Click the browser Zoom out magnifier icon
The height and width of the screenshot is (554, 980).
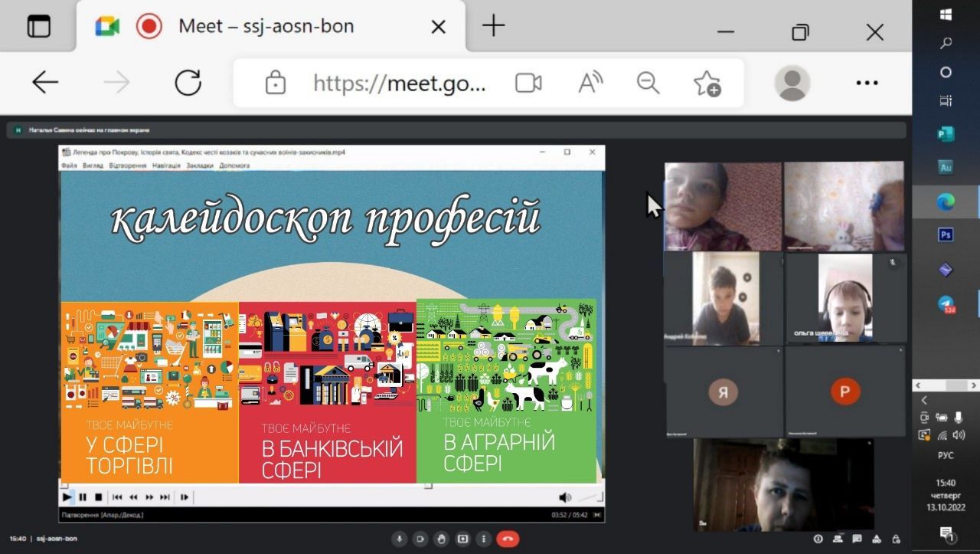tap(648, 83)
